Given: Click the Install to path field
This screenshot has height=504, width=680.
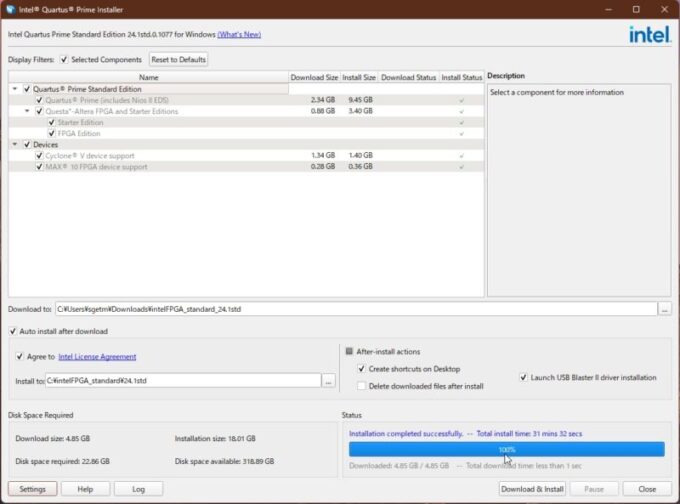Looking at the screenshot, I should (183, 381).
